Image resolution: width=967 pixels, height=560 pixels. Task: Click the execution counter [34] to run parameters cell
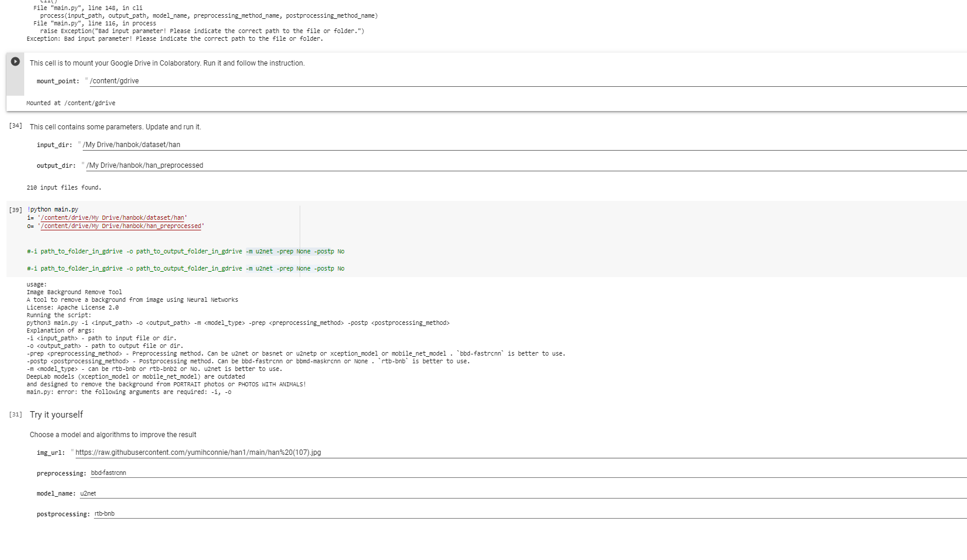[15, 125]
